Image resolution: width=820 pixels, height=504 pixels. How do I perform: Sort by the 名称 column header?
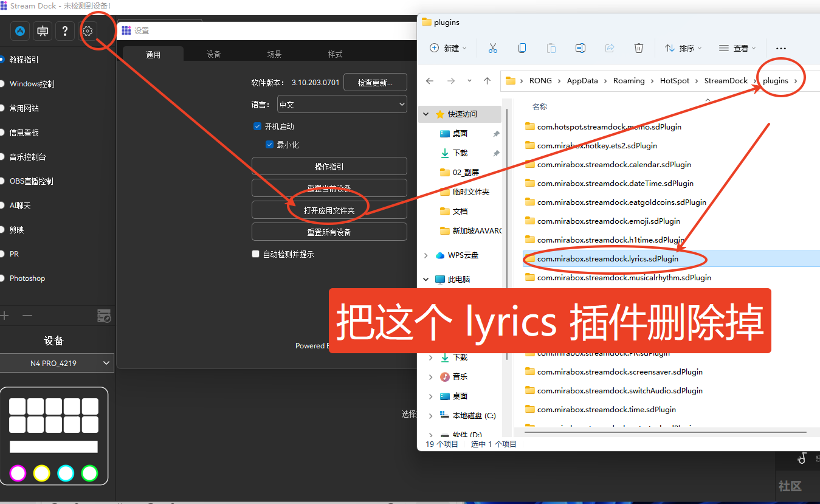pos(540,106)
